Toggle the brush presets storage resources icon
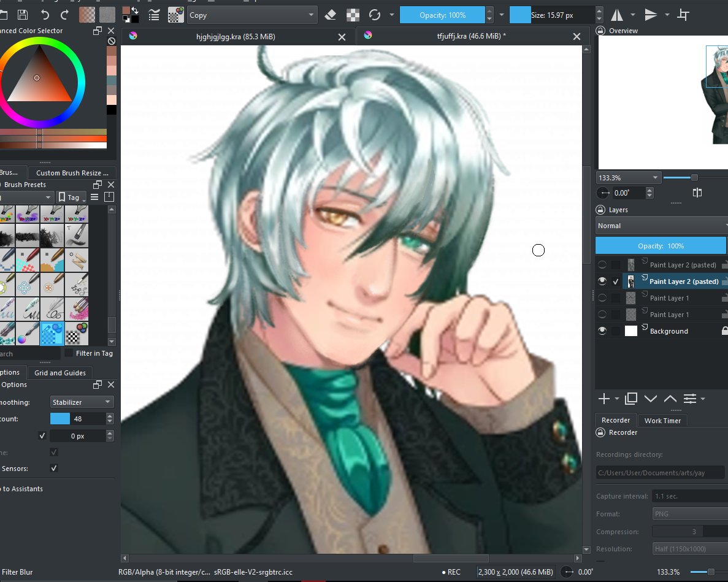The image size is (728, 582). coord(109,197)
